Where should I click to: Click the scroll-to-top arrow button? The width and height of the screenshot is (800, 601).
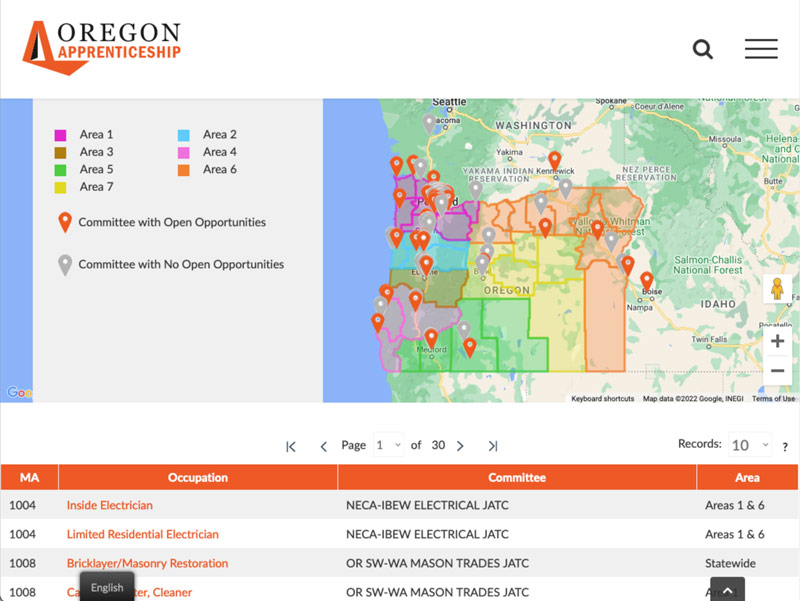pos(728,590)
